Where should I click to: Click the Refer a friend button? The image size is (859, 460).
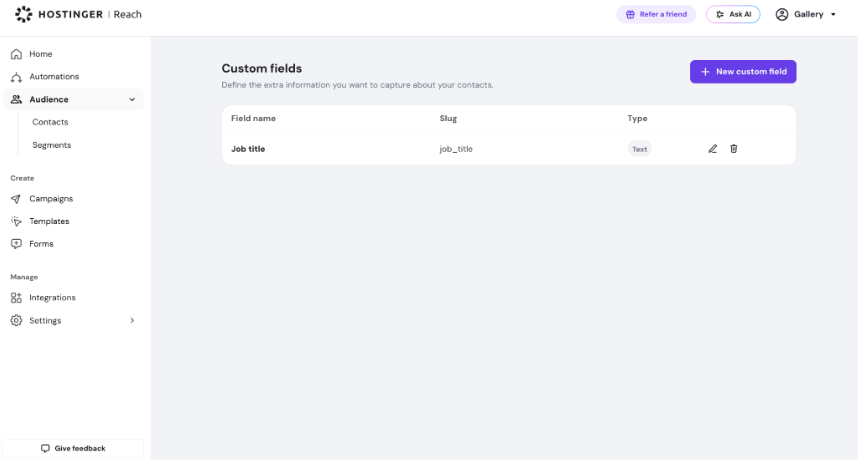656,14
